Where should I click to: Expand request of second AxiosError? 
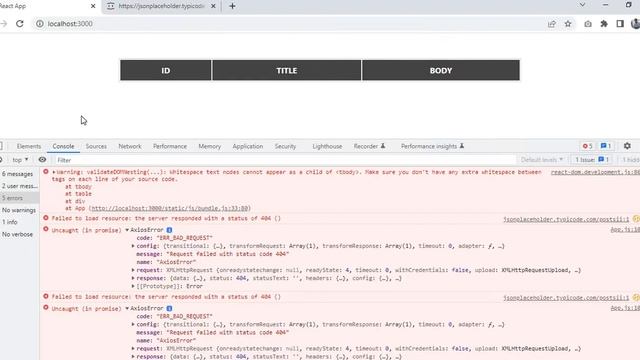[x=133, y=349]
